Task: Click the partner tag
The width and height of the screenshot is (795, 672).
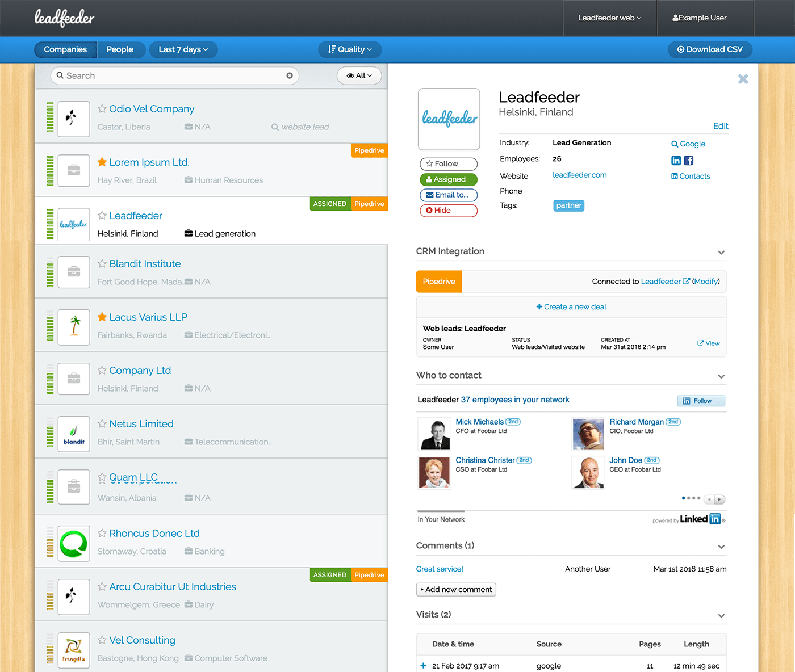Action: click(x=569, y=205)
